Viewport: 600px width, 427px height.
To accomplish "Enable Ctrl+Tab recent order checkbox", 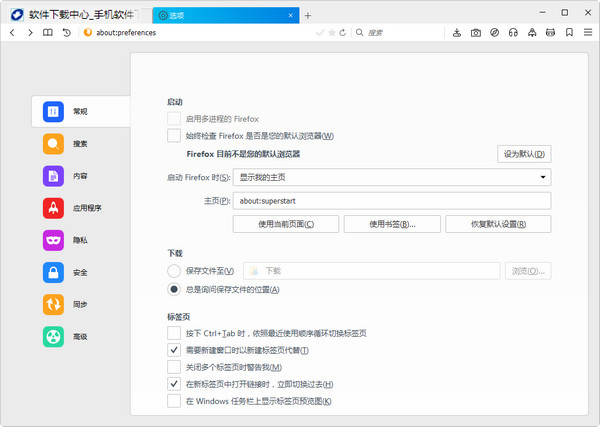I will tap(174, 333).
